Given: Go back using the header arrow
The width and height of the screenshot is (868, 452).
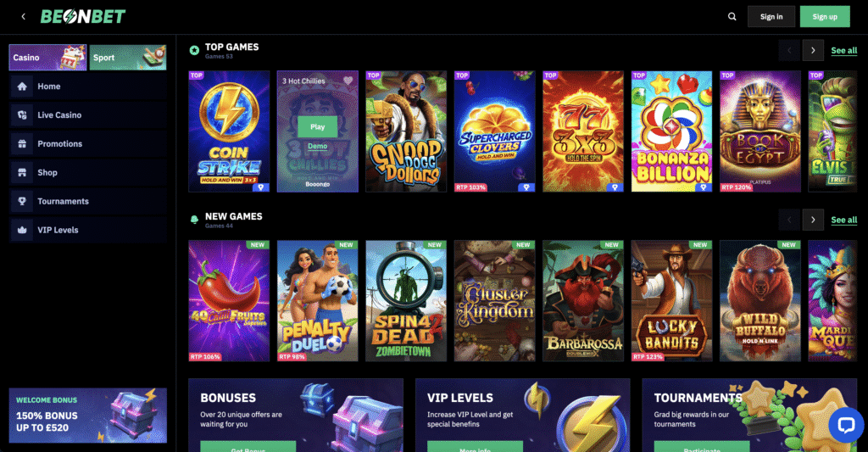Looking at the screenshot, I should (23, 17).
